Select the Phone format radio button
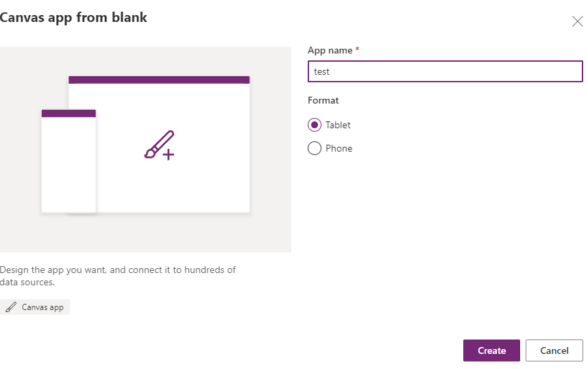The height and width of the screenshot is (369, 588). [315, 148]
